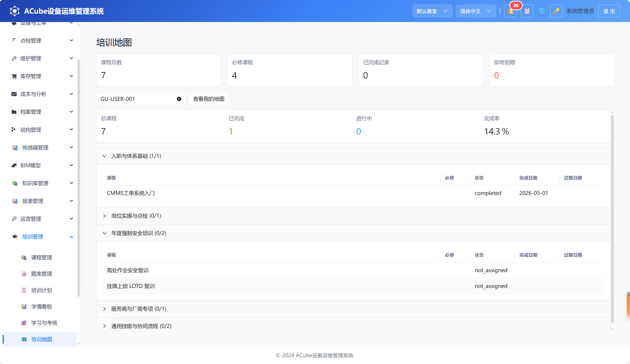Viewport: 630px width, 364px height.
Task: Click the 培训管理 graduation cap icon
Action: click(15, 237)
